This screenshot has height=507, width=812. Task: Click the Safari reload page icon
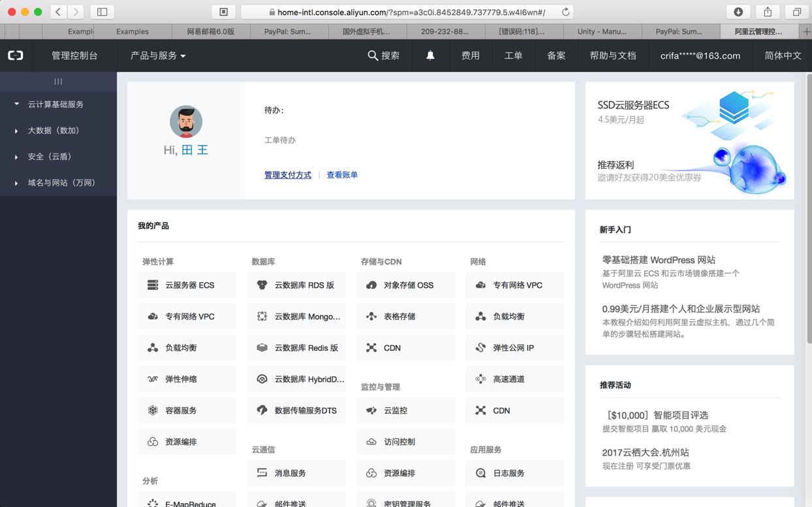pos(566,12)
